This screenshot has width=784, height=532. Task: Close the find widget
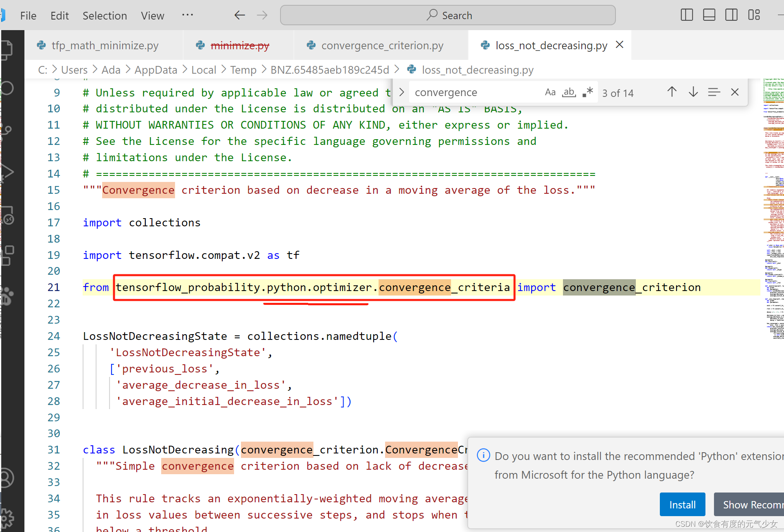point(735,92)
